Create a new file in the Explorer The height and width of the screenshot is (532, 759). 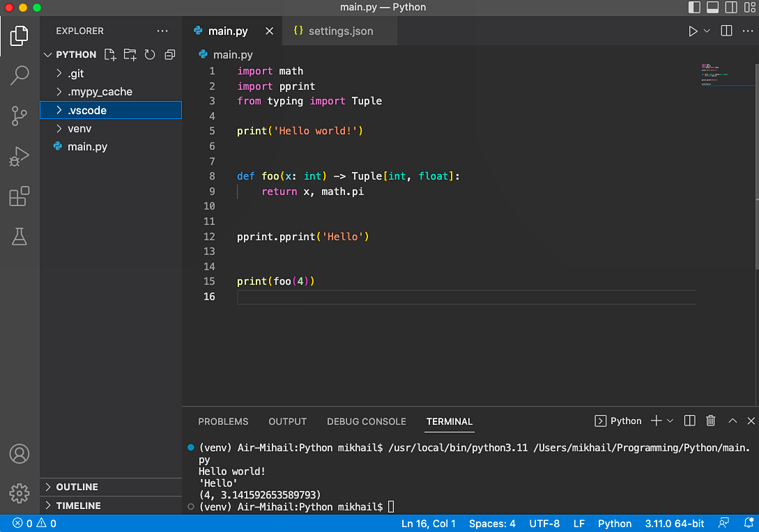[109, 54]
